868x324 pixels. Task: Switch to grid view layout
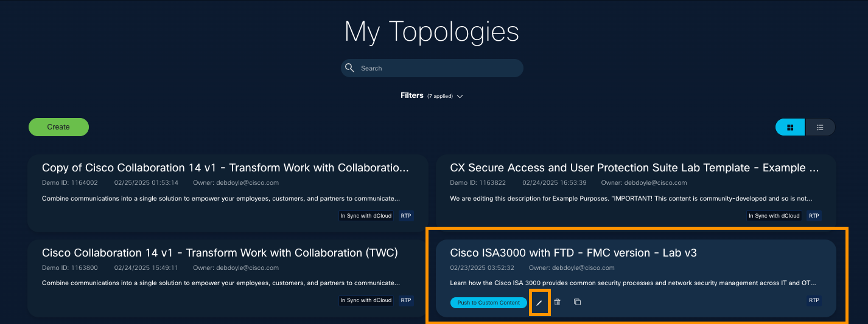point(790,127)
